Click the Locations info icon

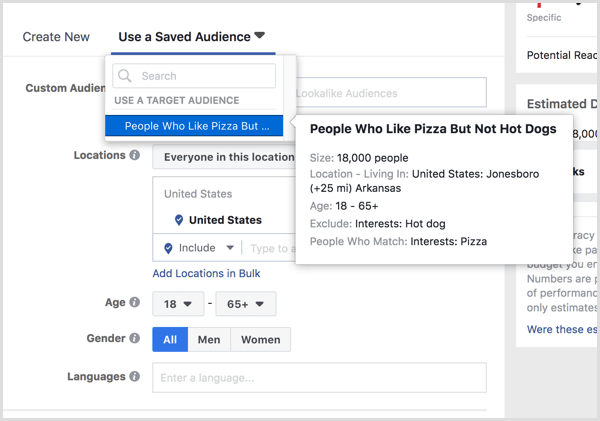point(134,156)
